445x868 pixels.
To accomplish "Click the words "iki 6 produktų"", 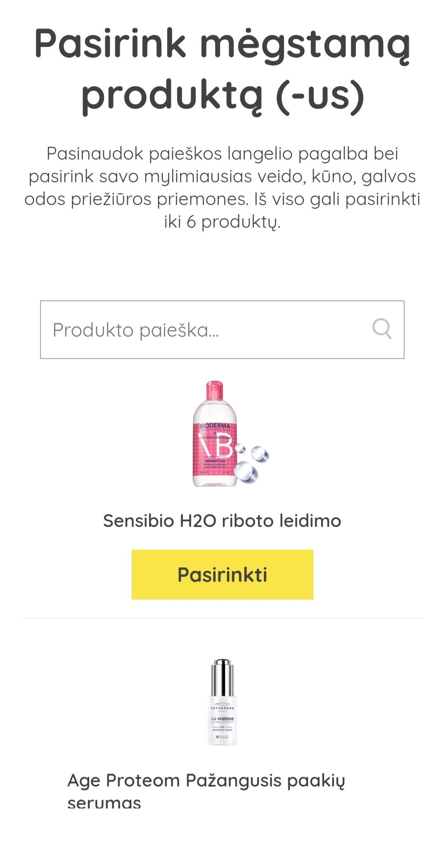I will tap(222, 222).
